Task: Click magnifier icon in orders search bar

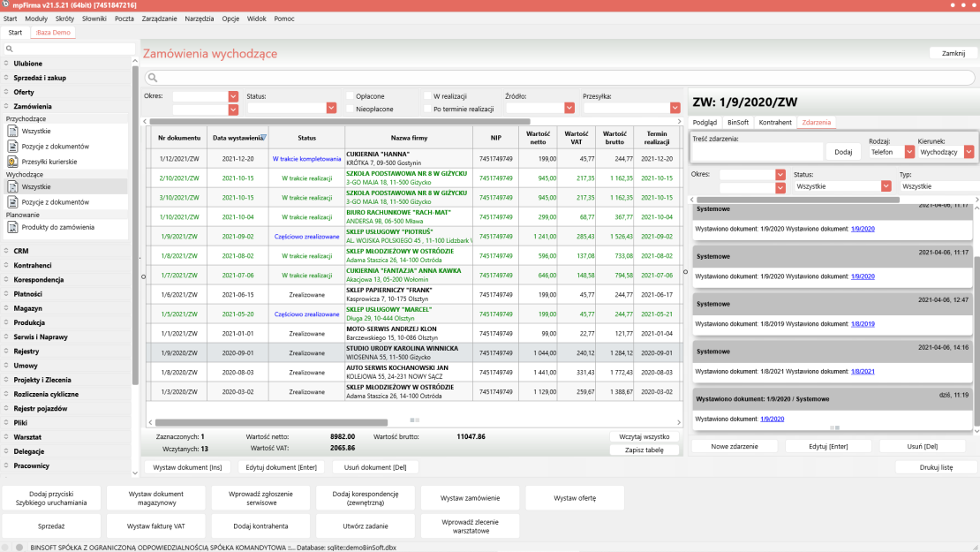Action: point(153,78)
